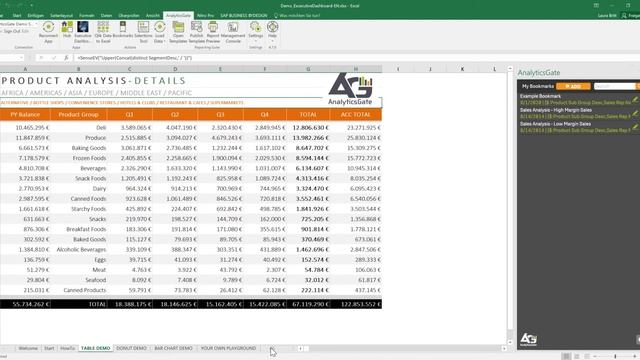Image resolution: width=640 pixels, height=360 pixels.
Task: Open the Ansicht ribbon tab
Action: coord(153,16)
